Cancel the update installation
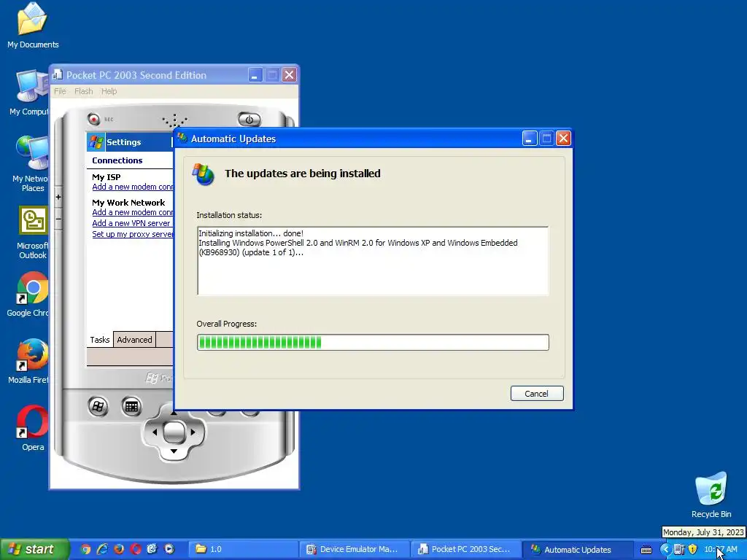Screen dimensions: 747x560 tap(537, 393)
